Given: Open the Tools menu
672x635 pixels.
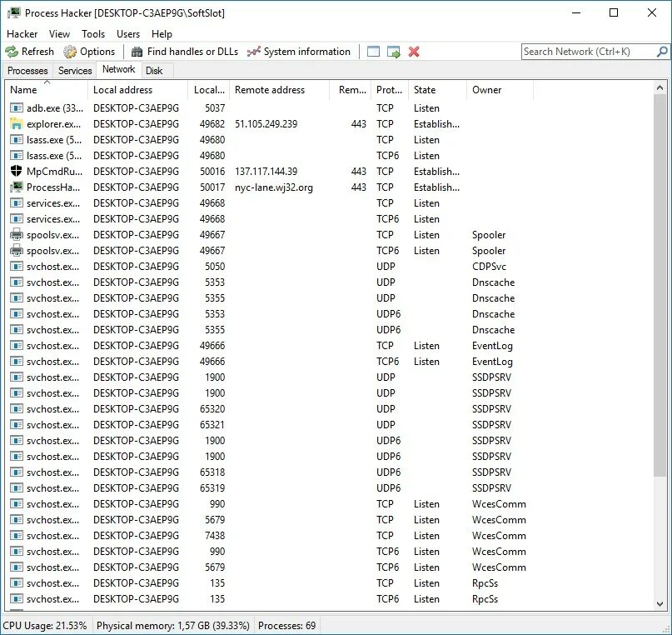Looking at the screenshot, I should 93,34.
